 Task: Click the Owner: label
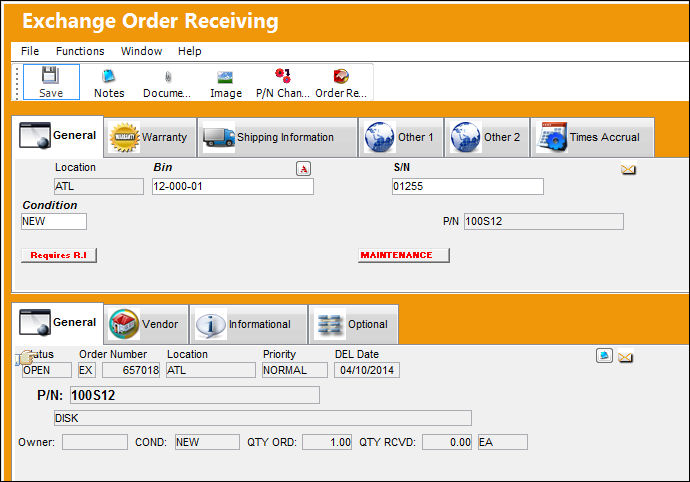pos(37,442)
